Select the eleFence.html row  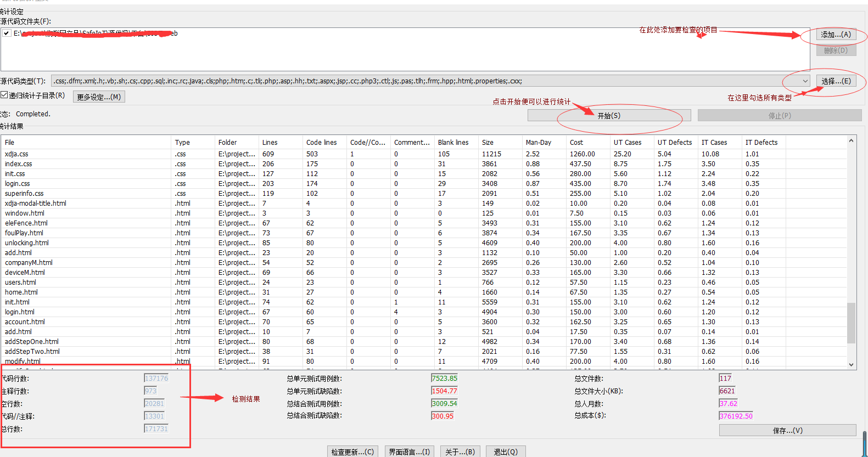tap(423, 223)
